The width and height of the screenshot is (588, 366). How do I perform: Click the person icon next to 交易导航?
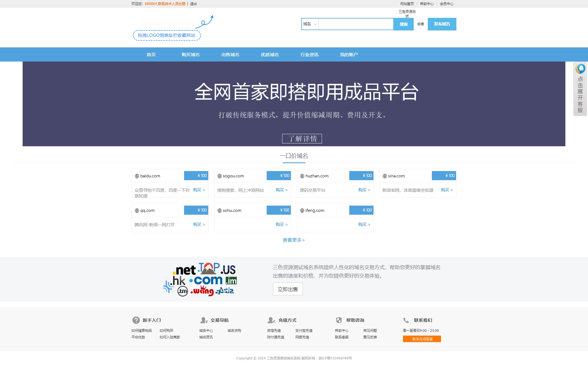pos(204,320)
